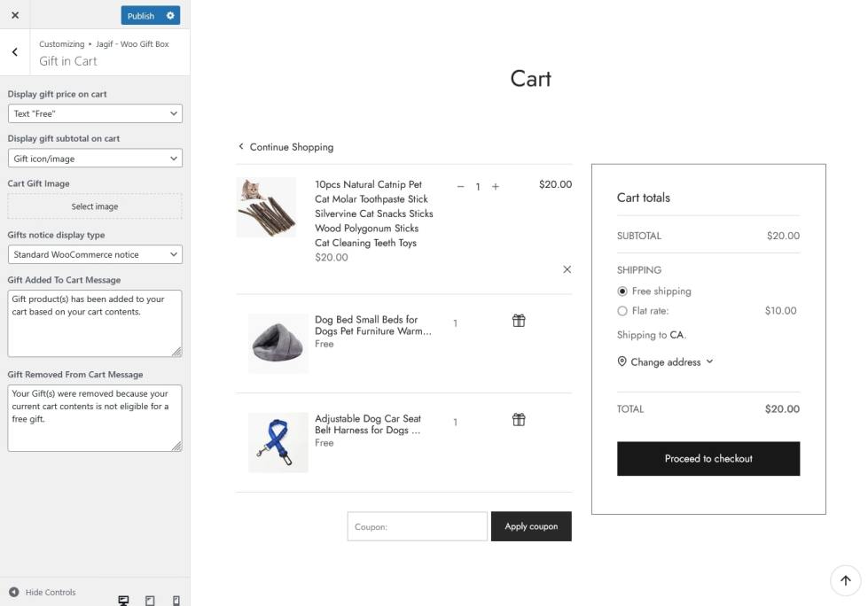Screen dimensions: 868x606
Task: Switch to mobile preview icon
Action: [x=176, y=600]
